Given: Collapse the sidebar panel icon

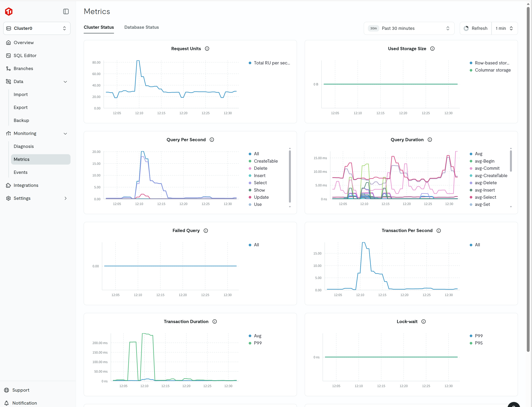Looking at the screenshot, I should pyautogui.click(x=66, y=11).
